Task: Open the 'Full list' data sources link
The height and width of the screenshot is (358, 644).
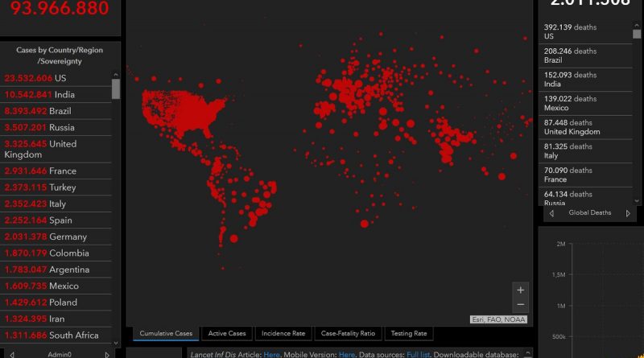Action: (416, 354)
